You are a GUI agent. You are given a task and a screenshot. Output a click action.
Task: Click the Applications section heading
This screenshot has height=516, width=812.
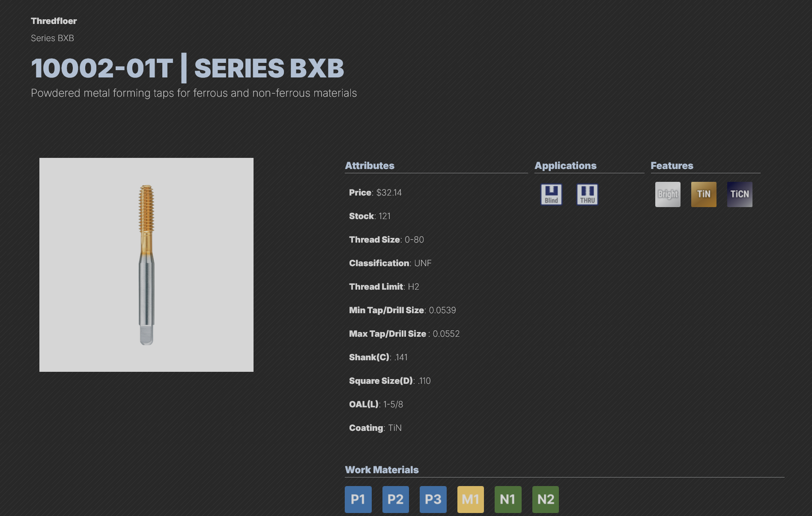tap(565, 166)
